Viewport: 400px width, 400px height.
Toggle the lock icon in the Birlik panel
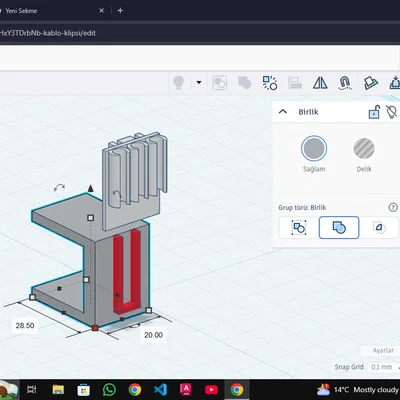tap(374, 112)
